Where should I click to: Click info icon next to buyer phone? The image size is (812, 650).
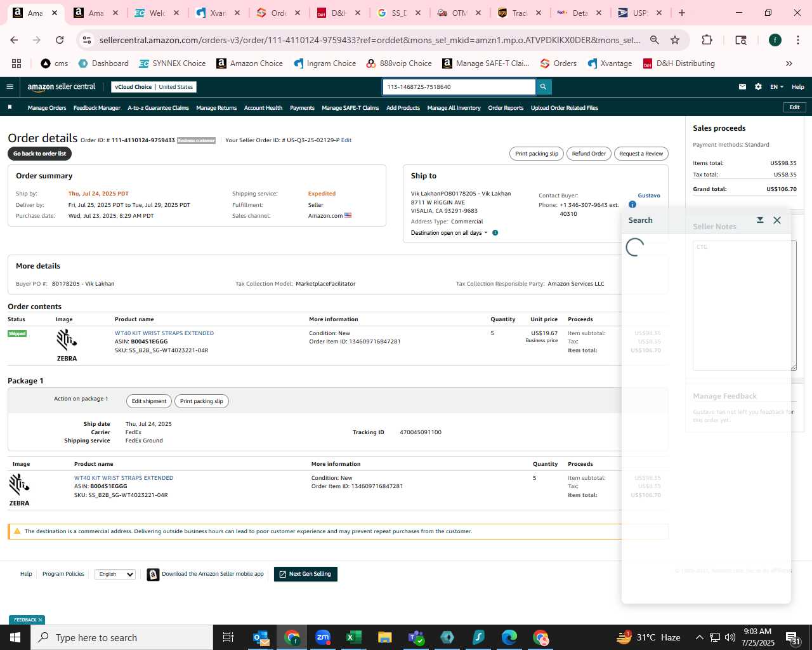(632, 204)
